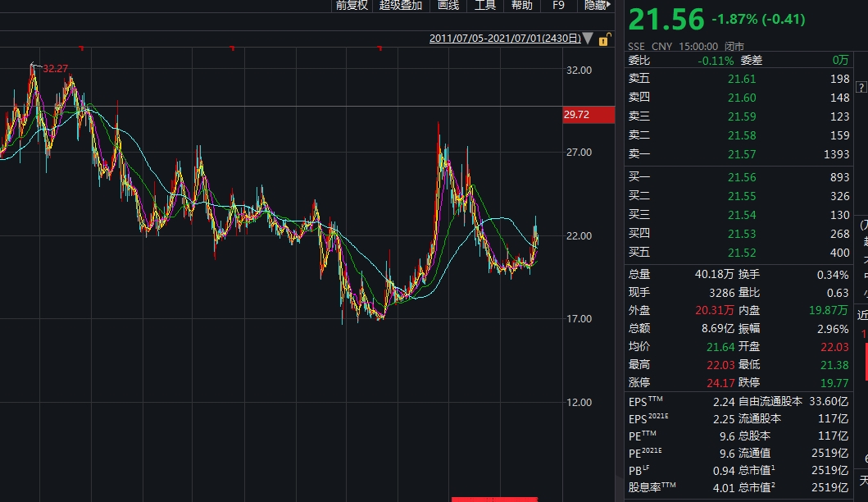Screen dimensions: 868x502
Task: Select the 卖一 price 21.57
Action: [x=742, y=154]
